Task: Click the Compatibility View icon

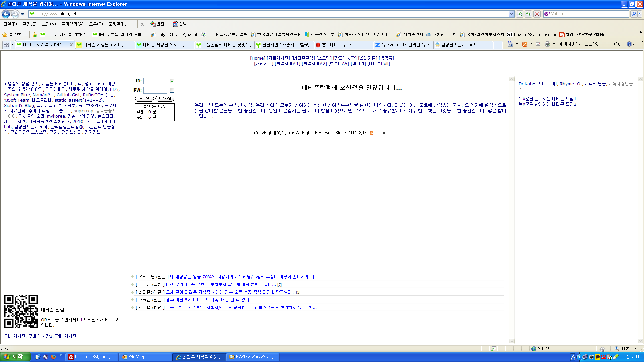Action: (x=520, y=14)
